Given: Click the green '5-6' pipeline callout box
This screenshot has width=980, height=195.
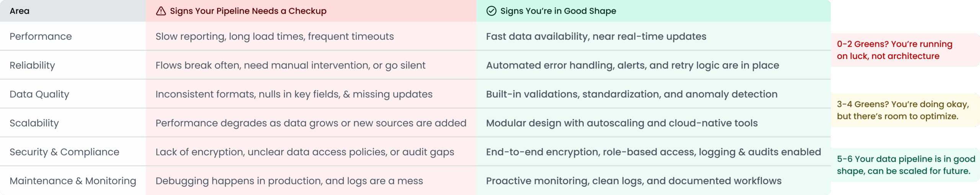Looking at the screenshot, I should 905,165.
